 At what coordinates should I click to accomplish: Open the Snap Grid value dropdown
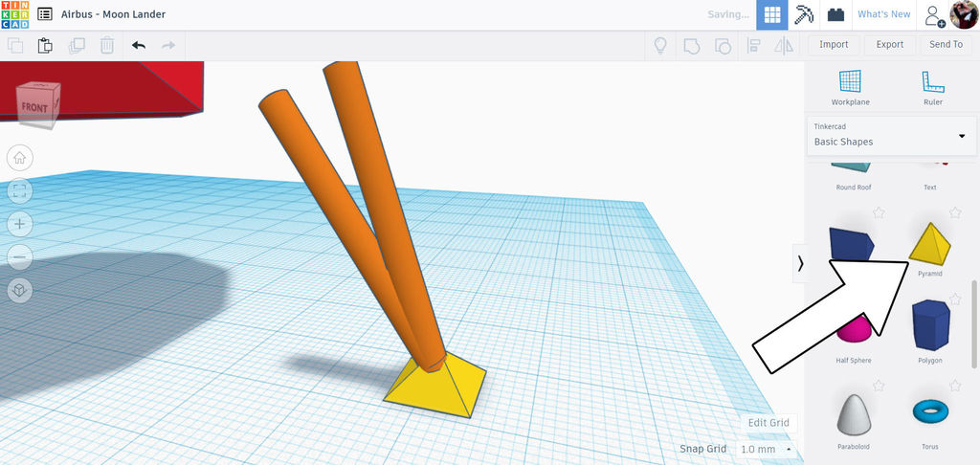coord(767,449)
